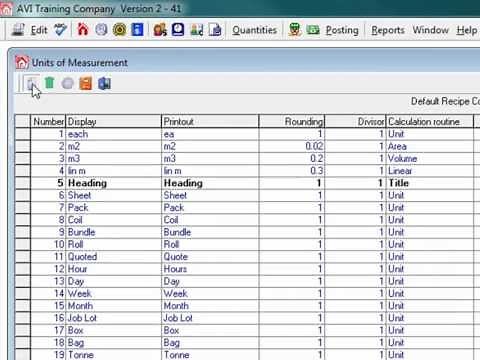Open the Edit menu
This screenshot has height=360, width=480.
[39, 30]
